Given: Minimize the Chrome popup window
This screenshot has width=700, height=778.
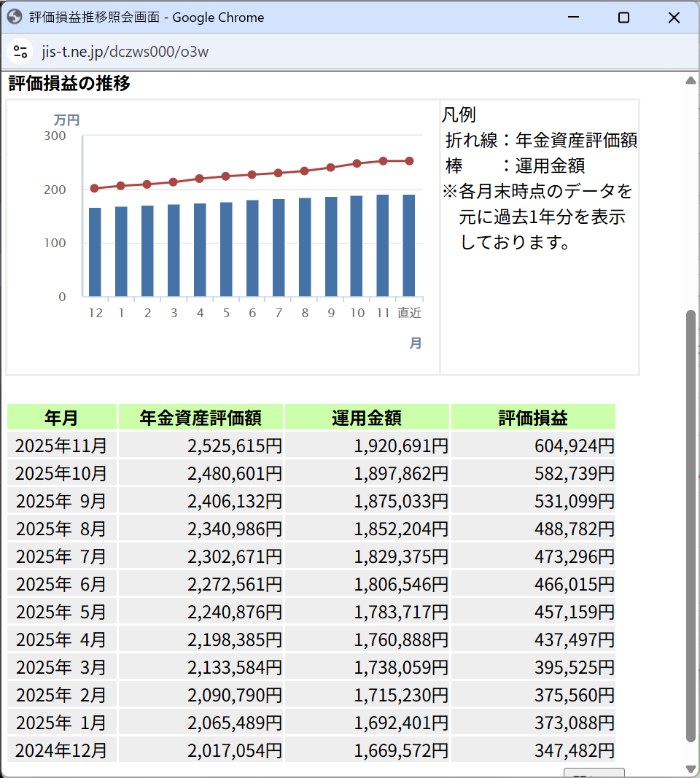Looking at the screenshot, I should pos(575,17).
